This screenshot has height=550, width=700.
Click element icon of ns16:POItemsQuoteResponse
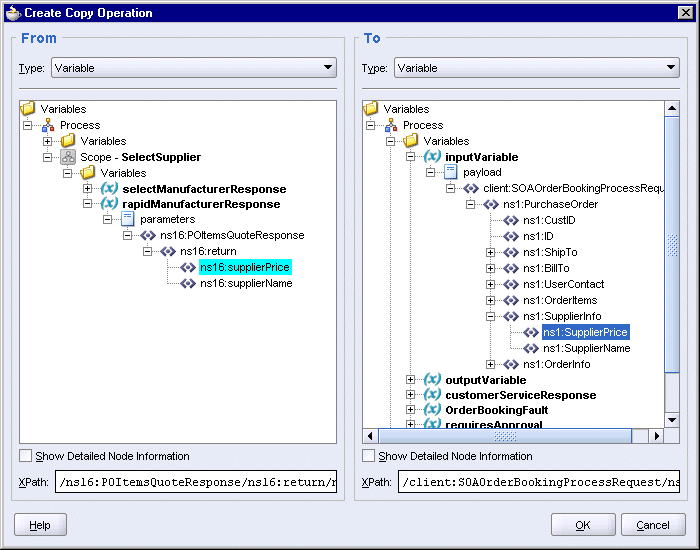coord(148,235)
